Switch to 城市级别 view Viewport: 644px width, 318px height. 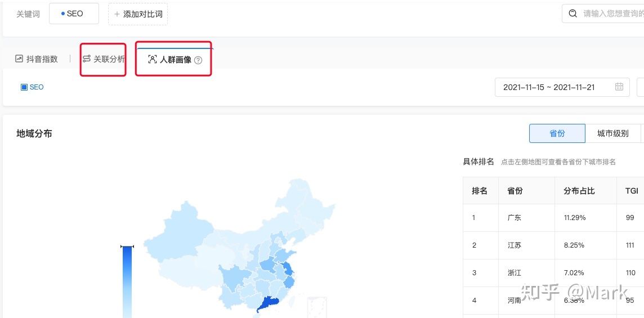(612, 133)
